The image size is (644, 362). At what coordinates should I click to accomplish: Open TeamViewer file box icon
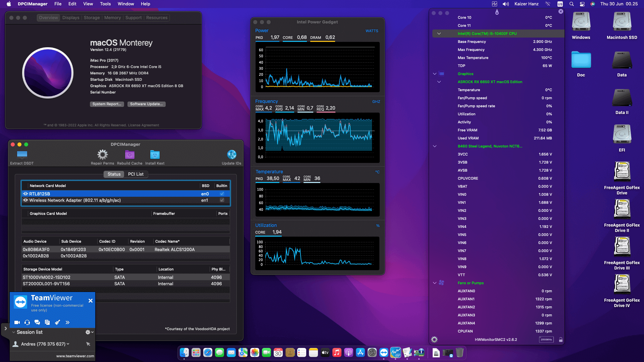tap(47, 322)
